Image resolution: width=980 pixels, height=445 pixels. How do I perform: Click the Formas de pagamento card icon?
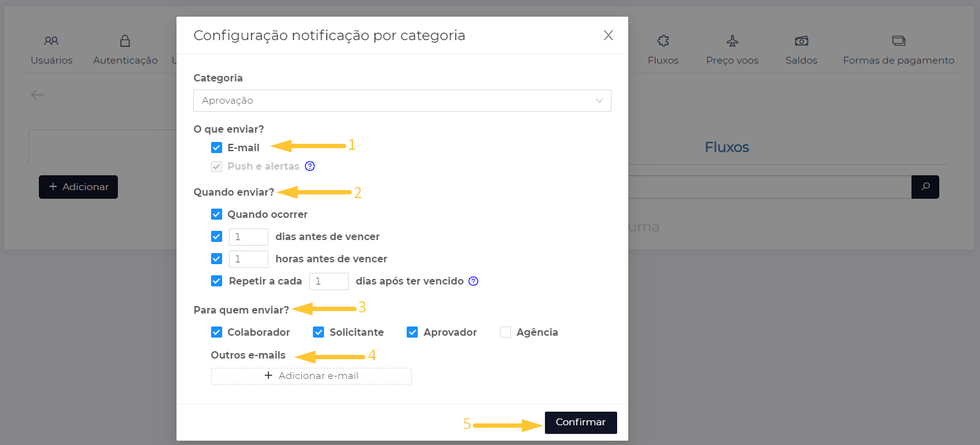(x=899, y=41)
